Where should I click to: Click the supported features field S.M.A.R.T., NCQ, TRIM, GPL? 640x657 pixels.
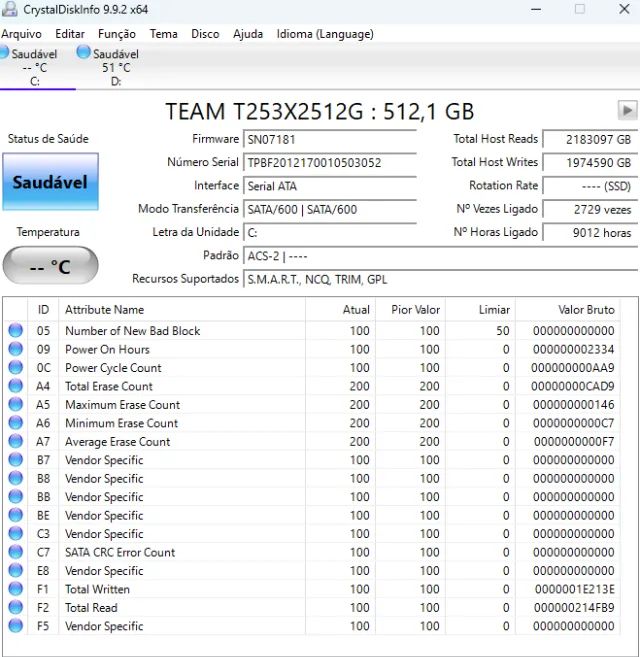(x=440, y=279)
